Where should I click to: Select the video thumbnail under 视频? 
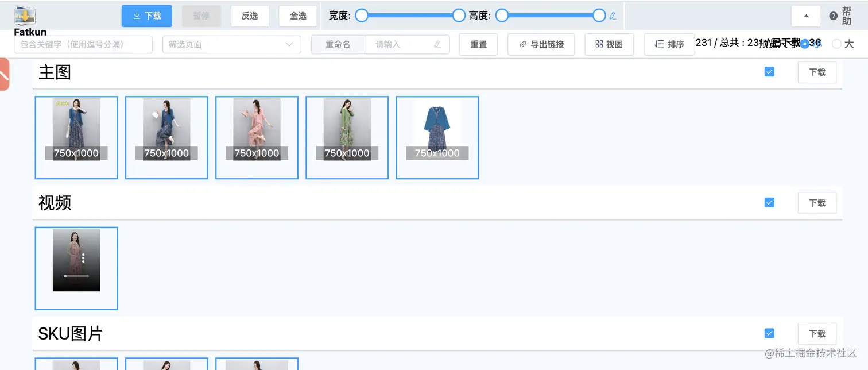click(x=76, y=268)
